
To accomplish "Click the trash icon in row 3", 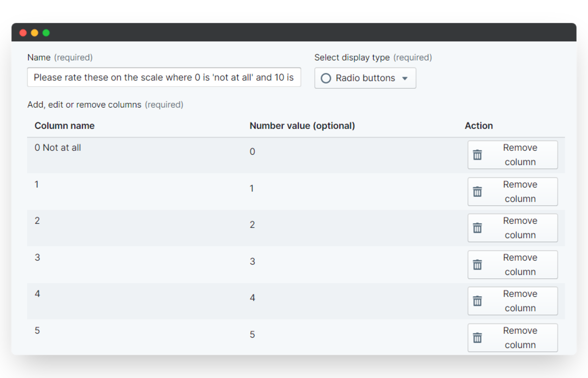I will coord(477,265).
